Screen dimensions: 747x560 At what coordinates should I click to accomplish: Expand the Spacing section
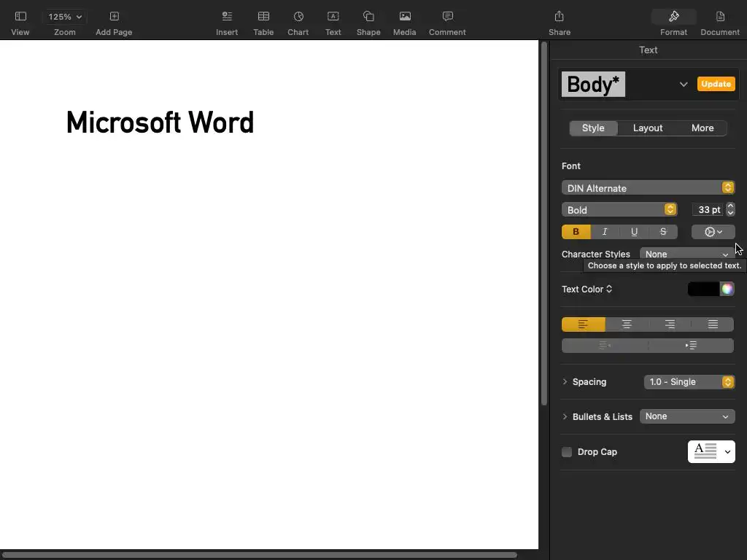pyautogui.click(x=565, y=382)
